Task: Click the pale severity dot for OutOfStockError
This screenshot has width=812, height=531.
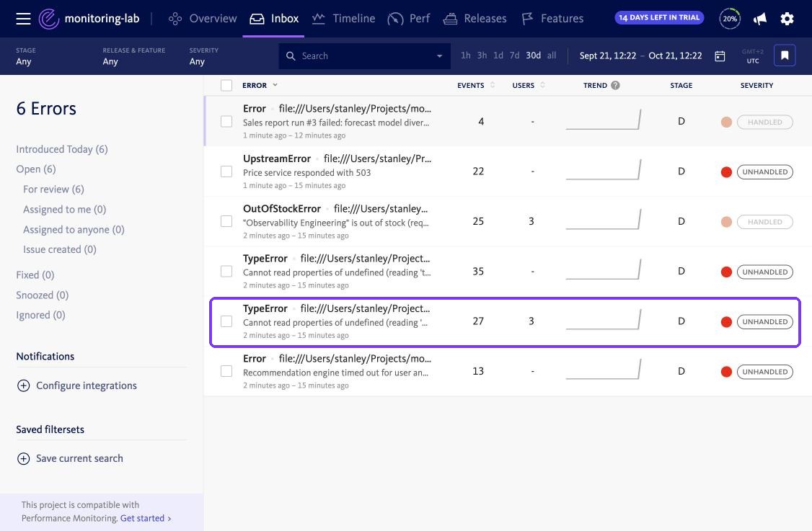Action: [726, 222]
